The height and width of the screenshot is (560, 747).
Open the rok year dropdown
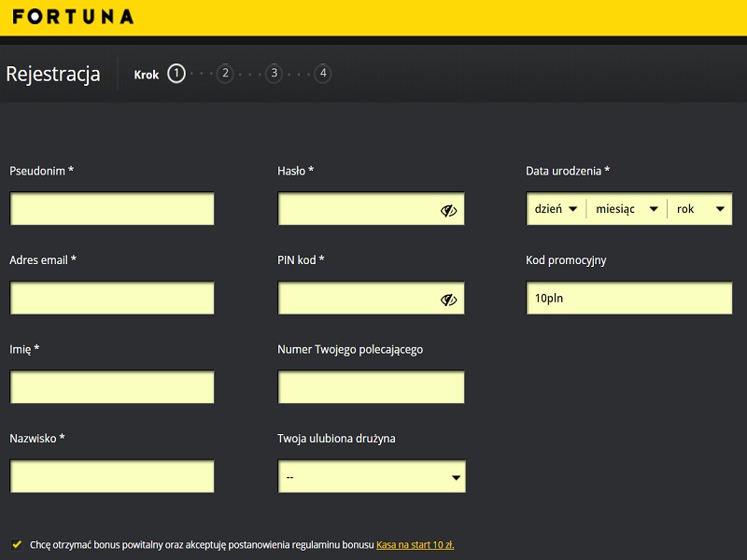tap(699, 209)
